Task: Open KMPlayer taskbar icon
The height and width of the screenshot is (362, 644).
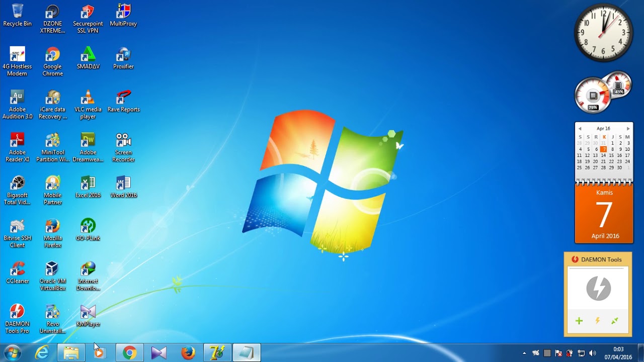Action: 158,353
